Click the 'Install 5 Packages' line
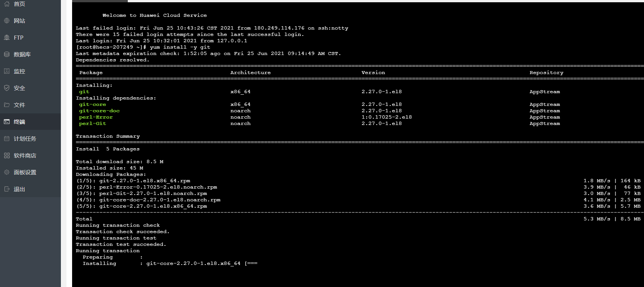 (108, 149)
